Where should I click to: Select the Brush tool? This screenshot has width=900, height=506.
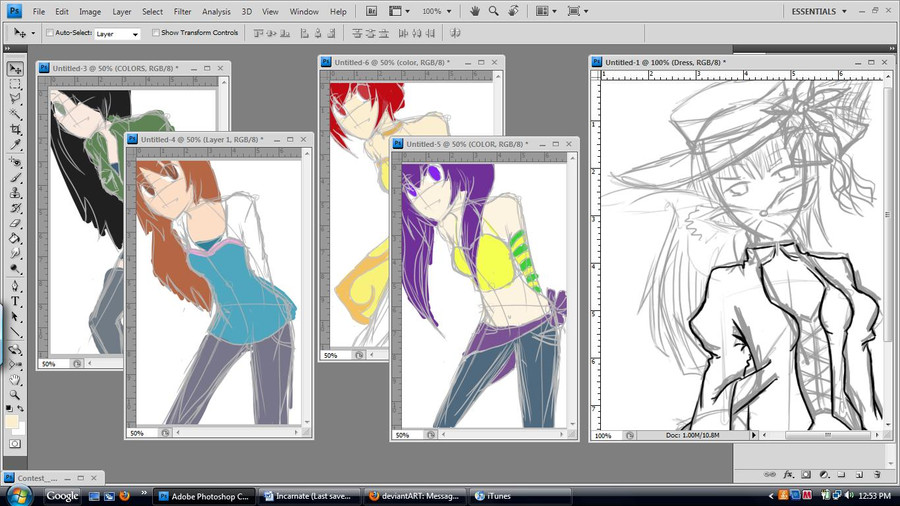[15, 178]
